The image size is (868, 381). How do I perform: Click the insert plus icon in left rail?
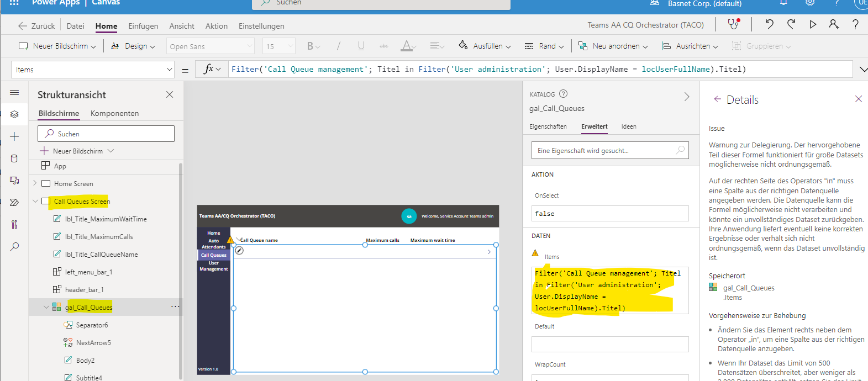pyautogui.click(x=14, y=136)
